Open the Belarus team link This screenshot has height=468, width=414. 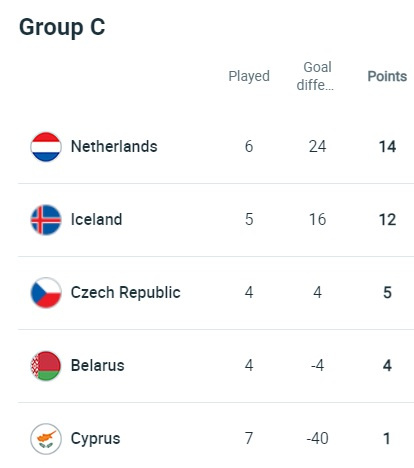(x=98, y=366)
